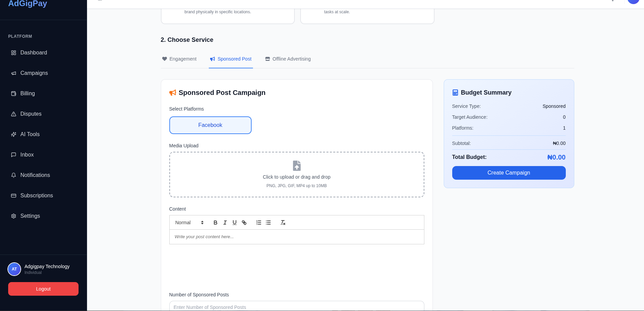Click the Dashboard grid icon
The height and width of the screenshot is (311, 644).
(x=14, y=53)
